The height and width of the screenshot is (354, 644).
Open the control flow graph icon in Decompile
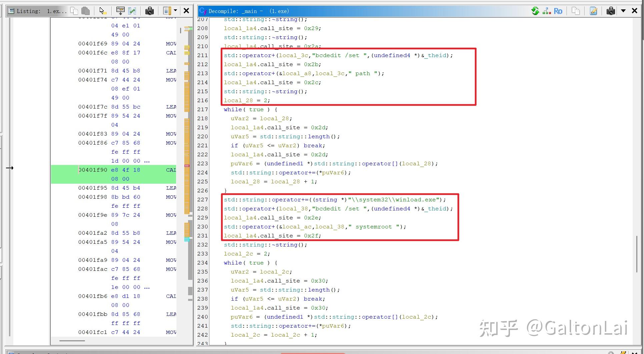[x=547, y=11]
